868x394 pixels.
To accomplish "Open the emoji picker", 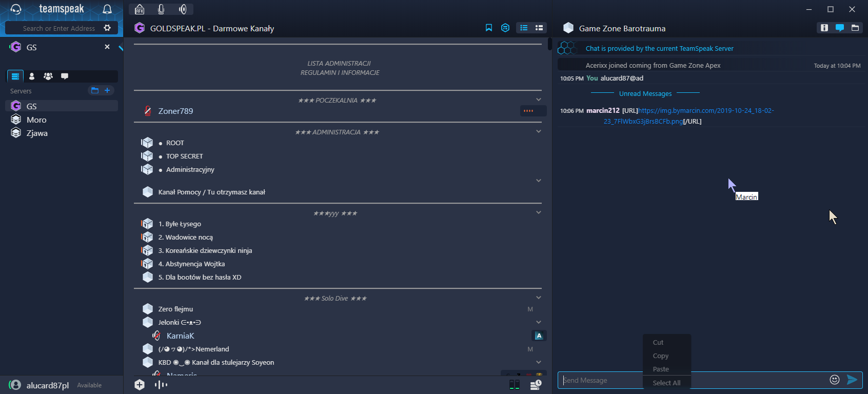I will pos(835,380).
